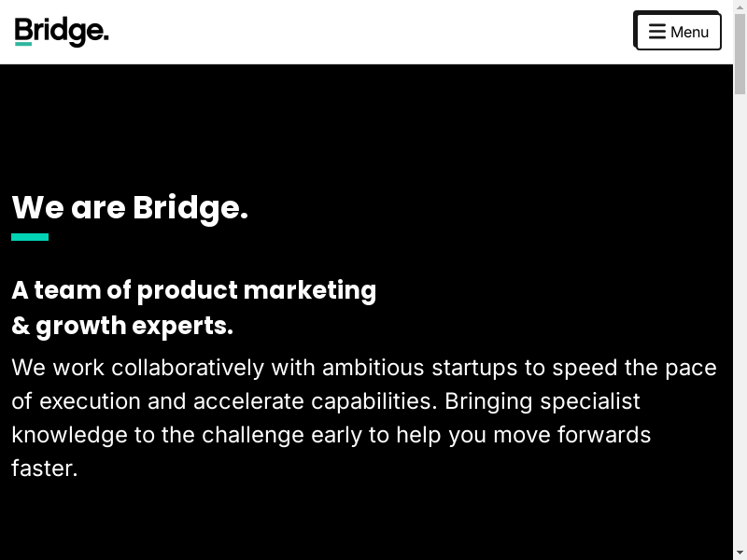747x560 pixels.
Task: Click the Bridge logo in the header
Action: [62, 32]
